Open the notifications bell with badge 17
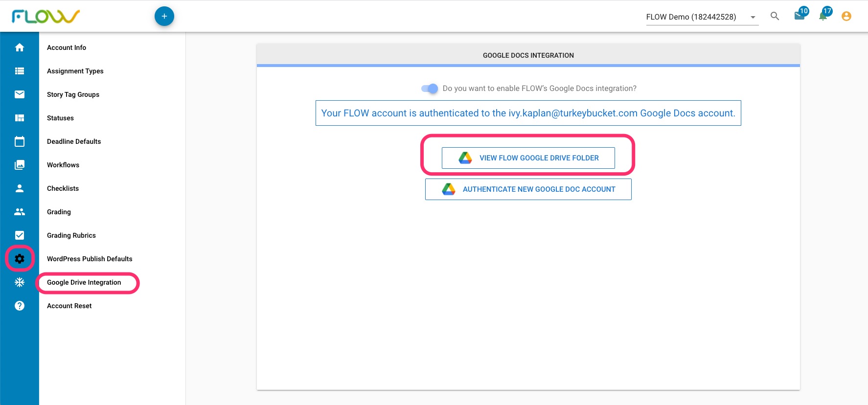 [x=824, y=15]
